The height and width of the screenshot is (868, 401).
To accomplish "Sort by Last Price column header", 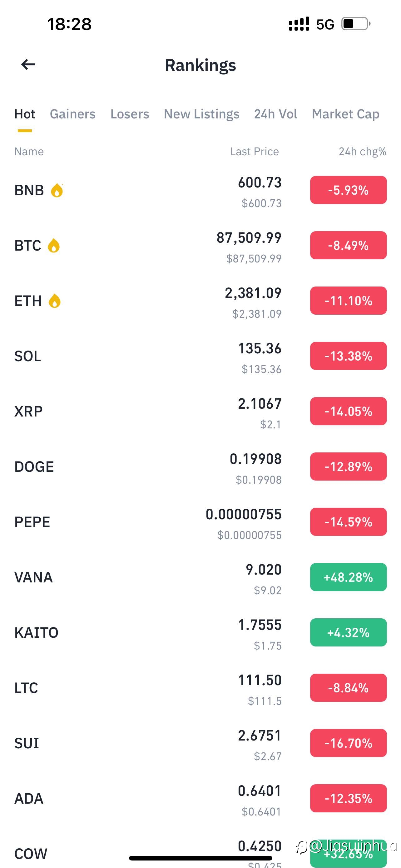I will click(x=255, y=152).
